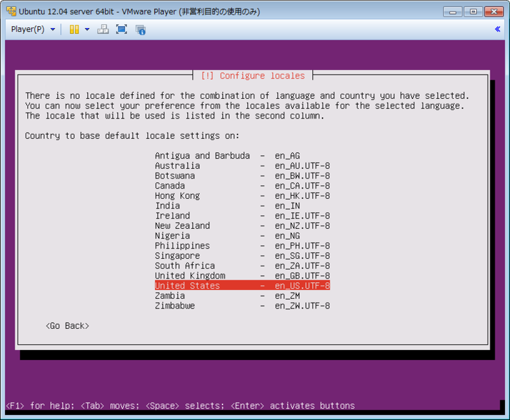The image size is (510, 420).
Task: Select Antigua and Barbuda locale row
Action: [242, 156]
